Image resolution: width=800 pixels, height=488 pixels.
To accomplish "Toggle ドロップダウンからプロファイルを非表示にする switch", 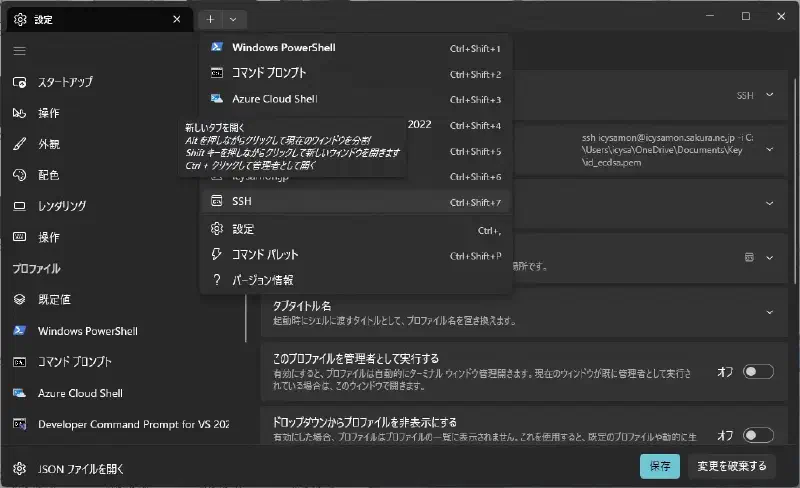I will (x=758, y=435).
